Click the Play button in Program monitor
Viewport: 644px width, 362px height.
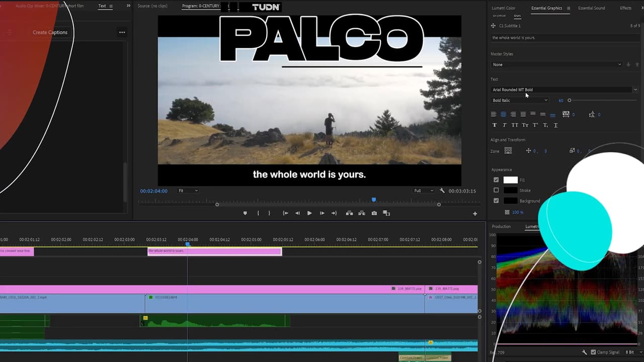[309, 213]
